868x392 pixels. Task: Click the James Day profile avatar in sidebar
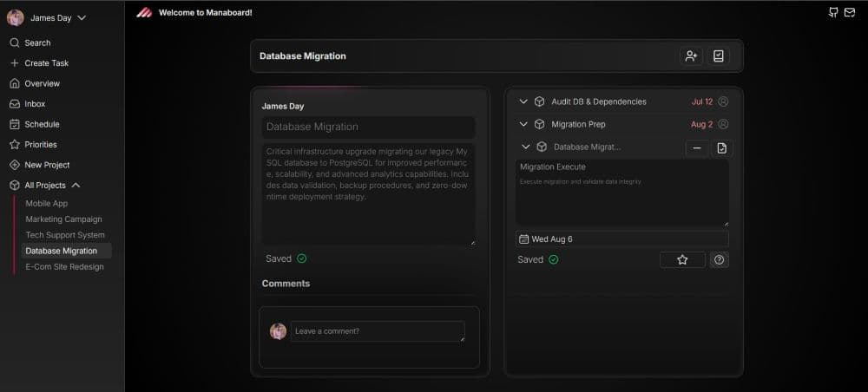point(15,17)
